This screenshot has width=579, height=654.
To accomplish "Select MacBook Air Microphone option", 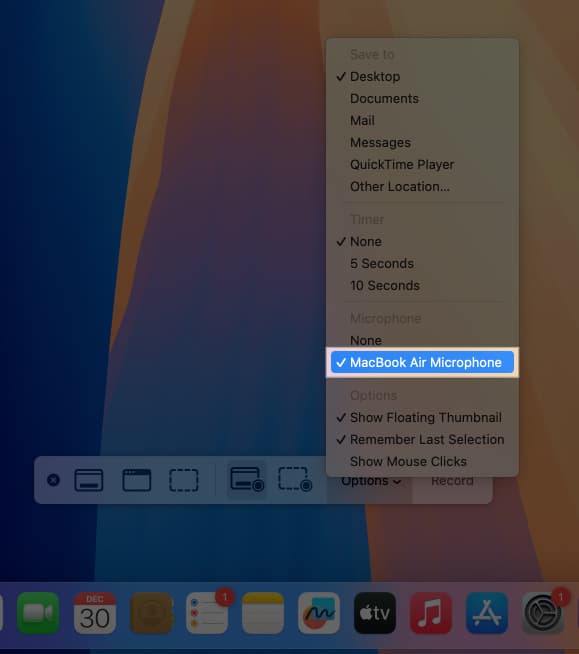I will pyautogui.click(x=422, y=362).
